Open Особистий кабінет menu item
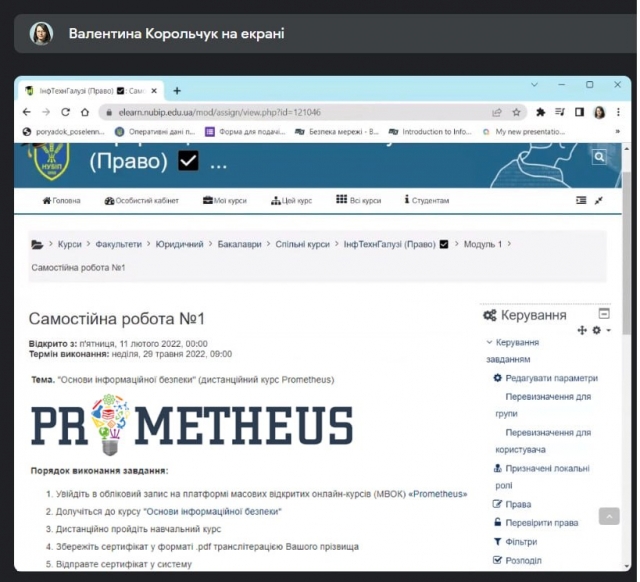This screenshot has height=582, width=640. click(x=142, y=200)
